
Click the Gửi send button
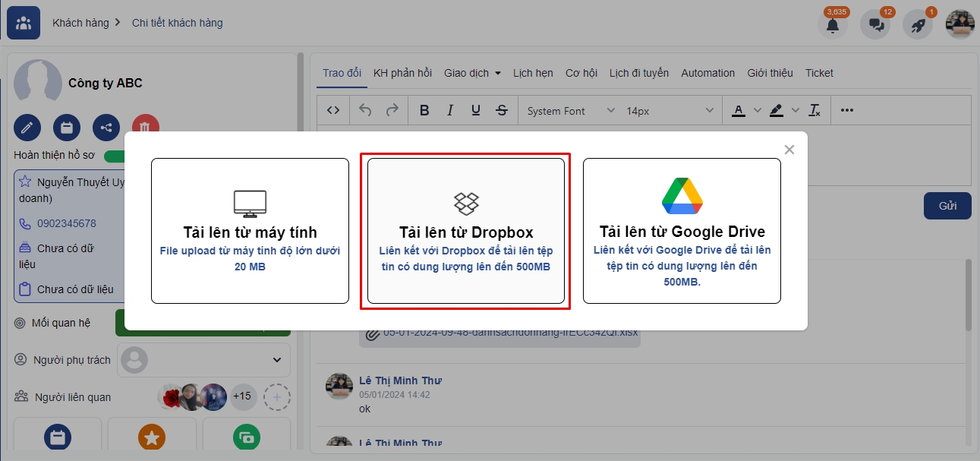tap(947, 206)
